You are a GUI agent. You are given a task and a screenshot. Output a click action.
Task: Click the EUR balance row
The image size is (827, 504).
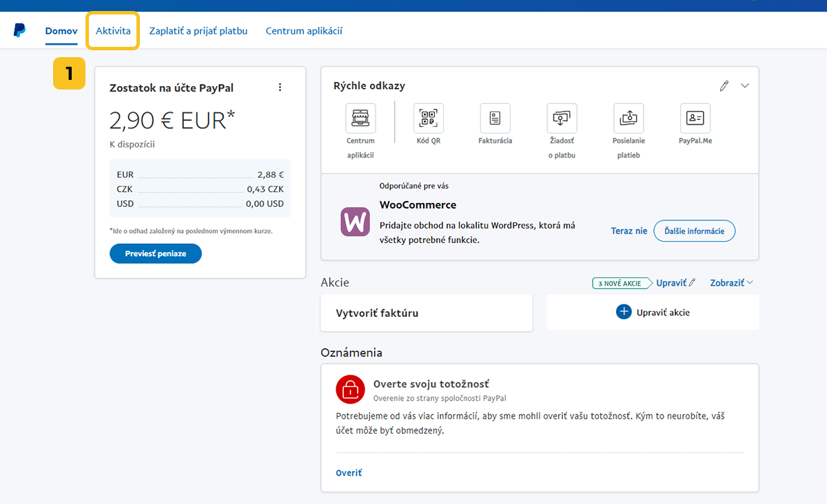click(200, 175)
